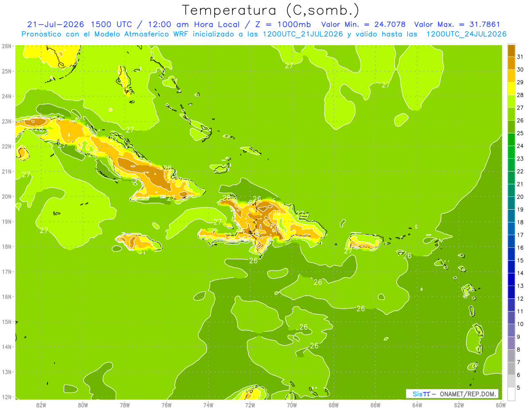Click the title "Temperatura (C,somb.)"
The width and height of the screenshot is (532, 411).
[271, 10]
